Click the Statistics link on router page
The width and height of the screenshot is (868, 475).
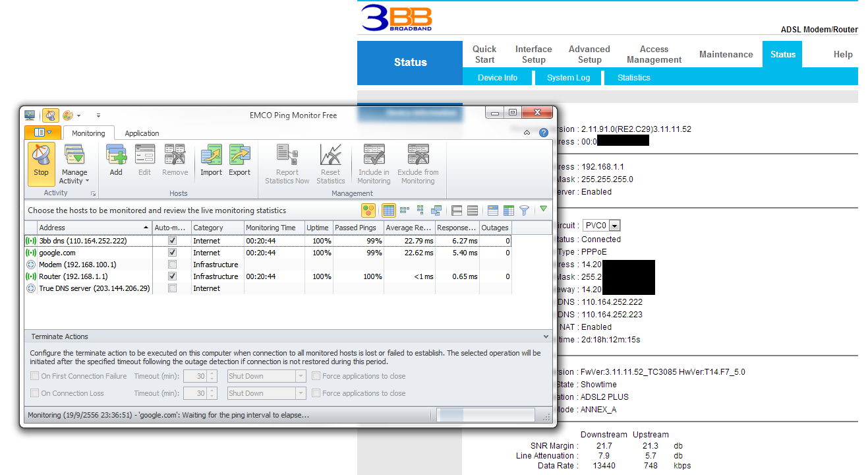coord(634,78)
